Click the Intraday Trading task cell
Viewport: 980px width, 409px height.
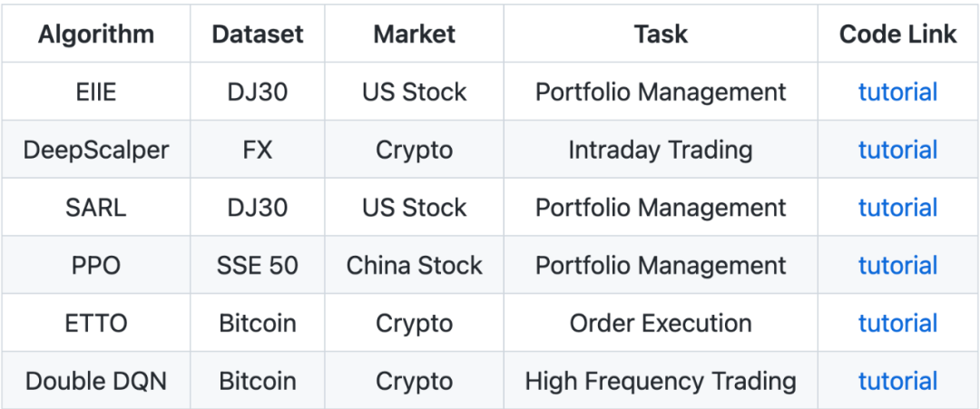point(661,150)
